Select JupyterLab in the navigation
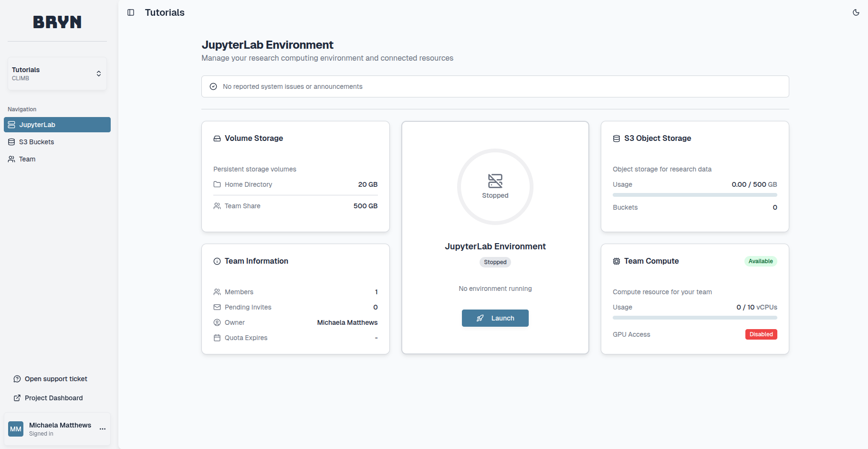This screenshot has width=868, height=449. click(57, 125)
